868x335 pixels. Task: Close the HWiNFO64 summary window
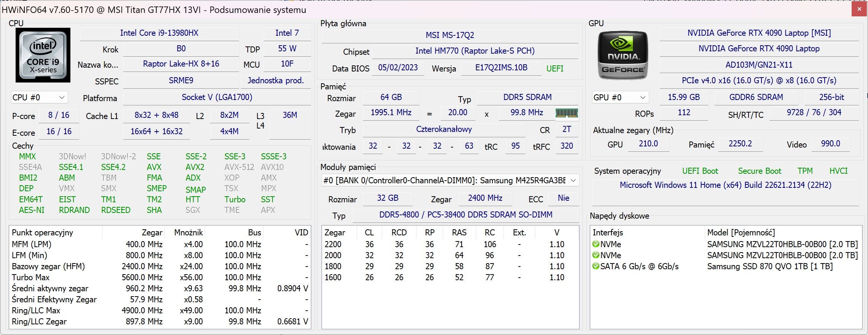(859, 10)
